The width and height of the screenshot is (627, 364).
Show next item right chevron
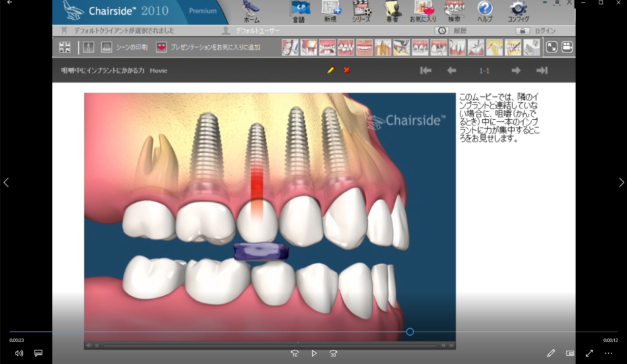point(621,183)
